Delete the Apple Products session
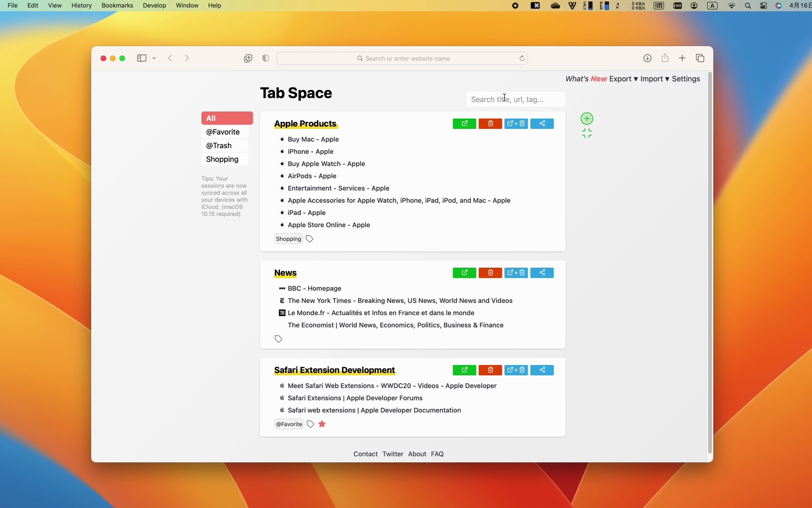 pos(490,124)
